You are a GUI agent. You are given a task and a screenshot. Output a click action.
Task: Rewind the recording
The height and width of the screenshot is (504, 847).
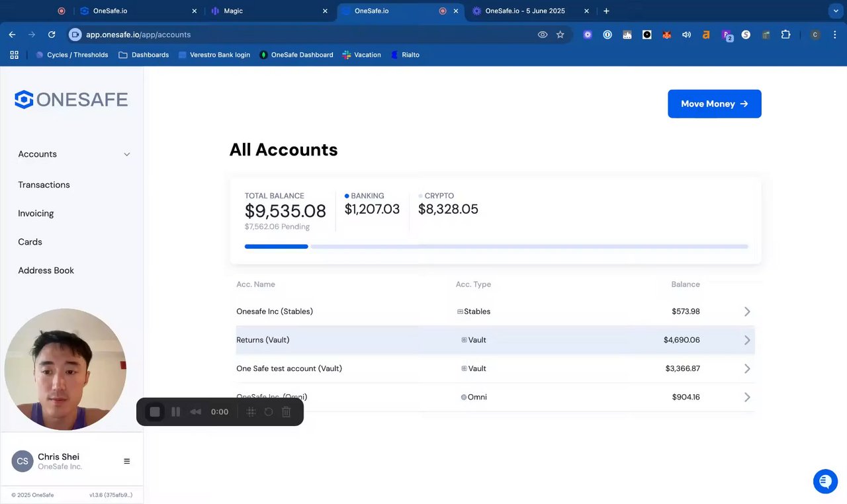(196, 412)
